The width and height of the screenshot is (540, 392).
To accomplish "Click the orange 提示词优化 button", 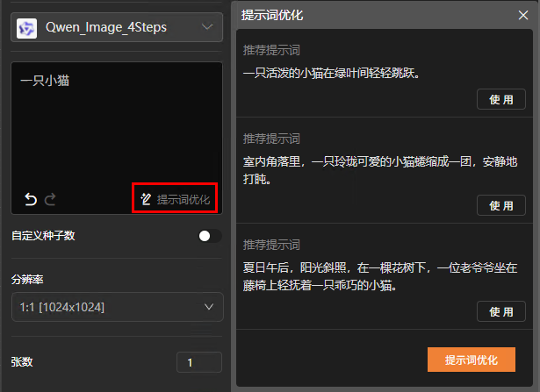I will 471,360.
